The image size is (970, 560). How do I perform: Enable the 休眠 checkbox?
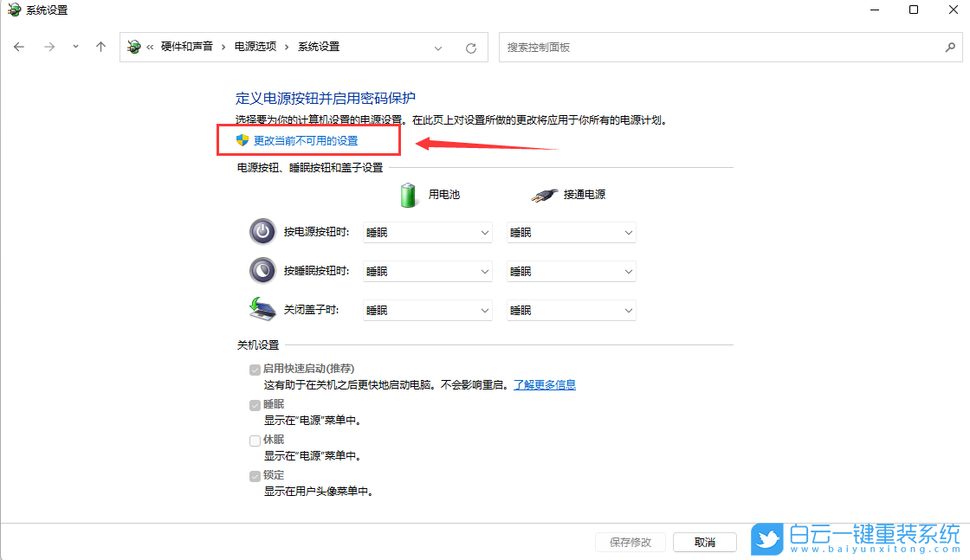pos(255,440)
